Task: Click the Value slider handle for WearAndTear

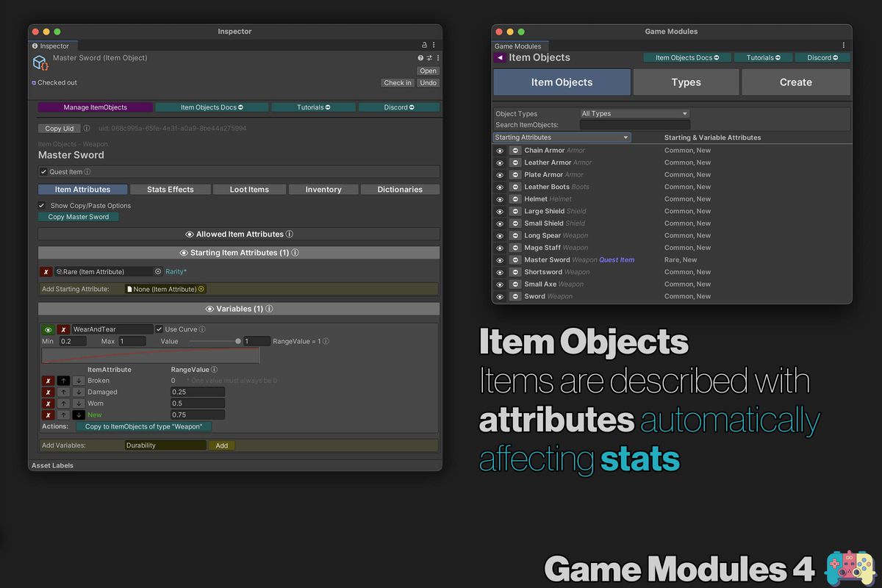Action: pos(238,341)
